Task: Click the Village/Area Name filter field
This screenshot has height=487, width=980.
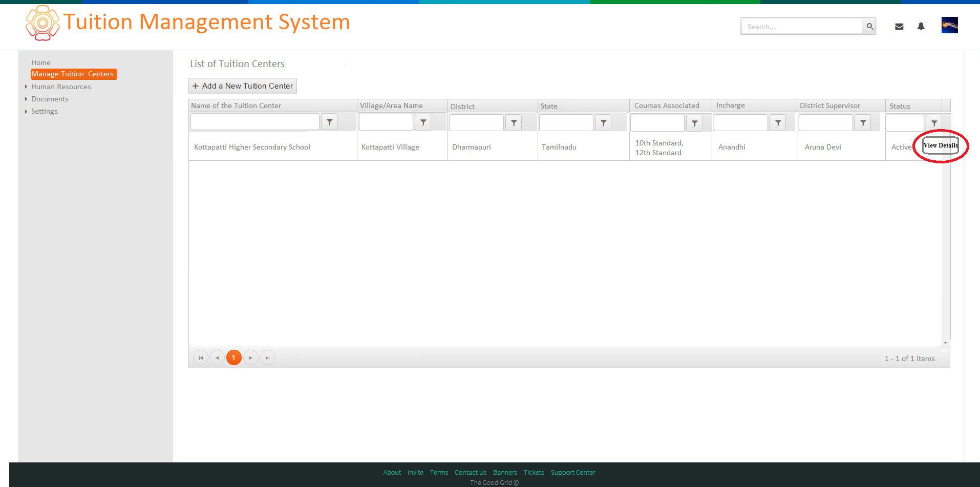Action: pos(386,122)
